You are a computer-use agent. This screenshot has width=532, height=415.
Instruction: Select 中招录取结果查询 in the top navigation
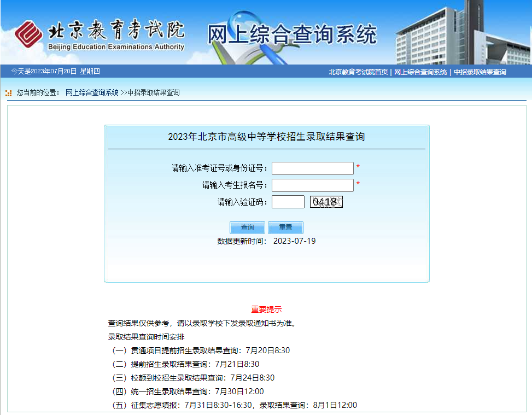tap(480, 72)
